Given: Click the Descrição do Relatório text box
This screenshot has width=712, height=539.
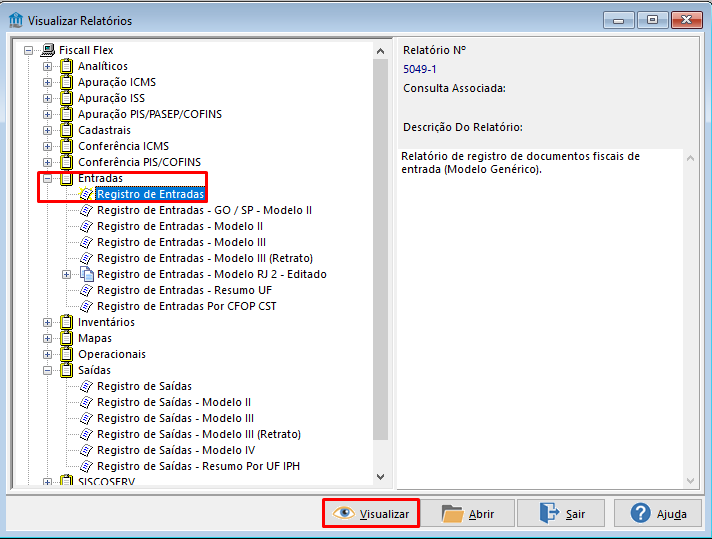Looking at the screenshot, I should point(540,319).
